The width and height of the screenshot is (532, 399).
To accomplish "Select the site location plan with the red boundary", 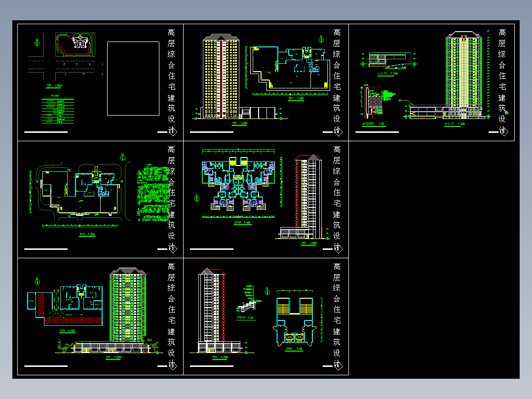I will (x=76, y=45).
